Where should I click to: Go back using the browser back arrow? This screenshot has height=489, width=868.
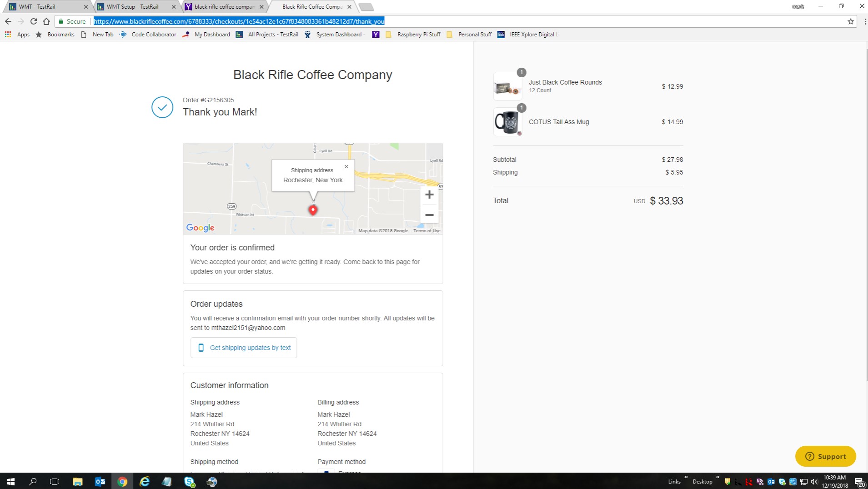(x=8, y=21)
